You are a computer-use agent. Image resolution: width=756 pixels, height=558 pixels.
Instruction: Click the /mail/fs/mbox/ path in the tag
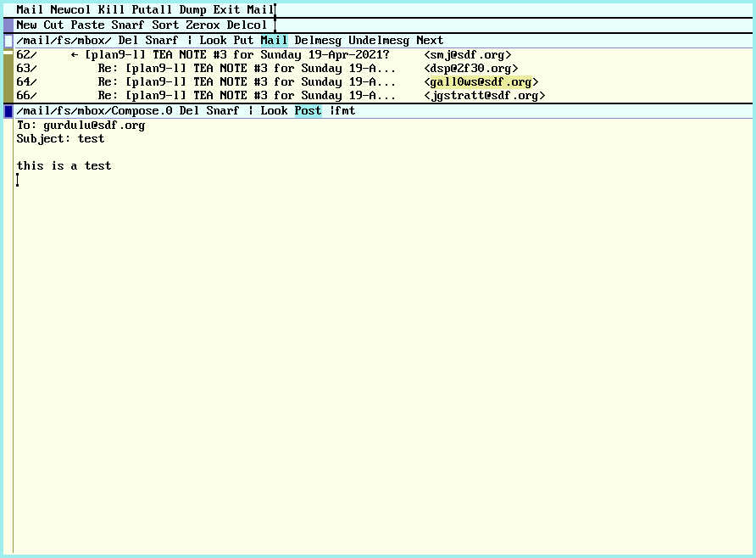point(64,41)
